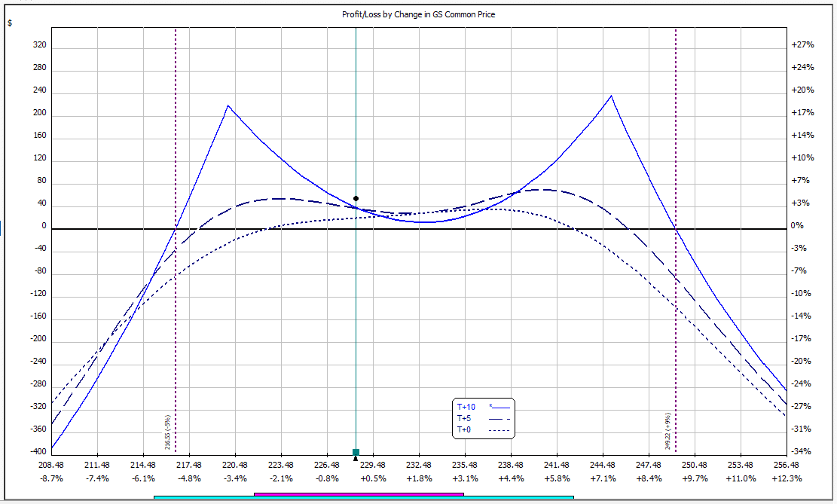Click the vertical teal current price line
Viewport: 837px width, 504px height.
[356, 113]
